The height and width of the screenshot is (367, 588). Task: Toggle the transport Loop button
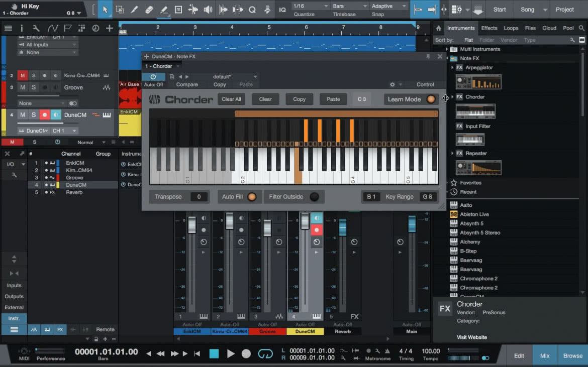[x=265, y=353]
